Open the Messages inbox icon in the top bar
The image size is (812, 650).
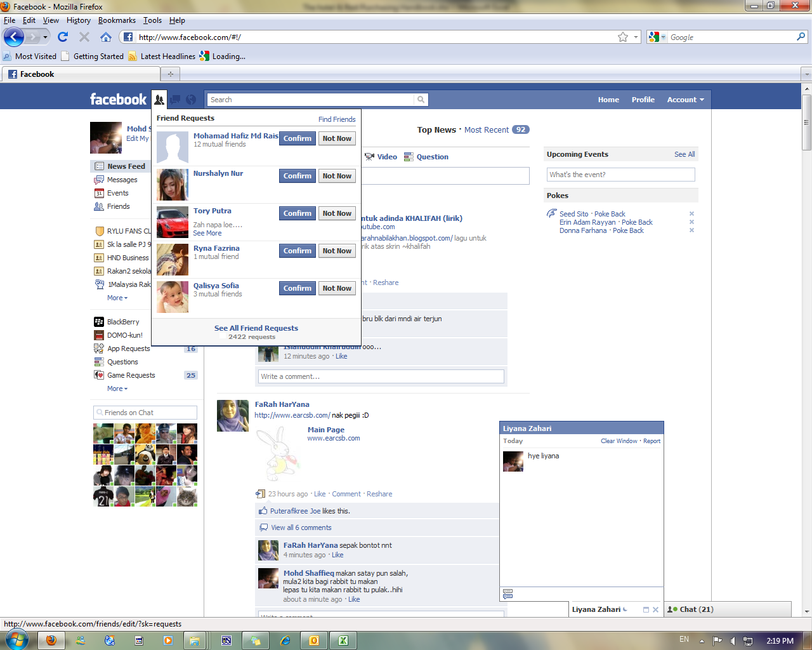point(175,100)
